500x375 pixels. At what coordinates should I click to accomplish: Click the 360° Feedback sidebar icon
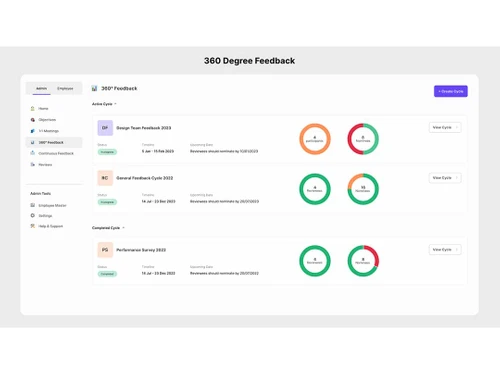33,142
